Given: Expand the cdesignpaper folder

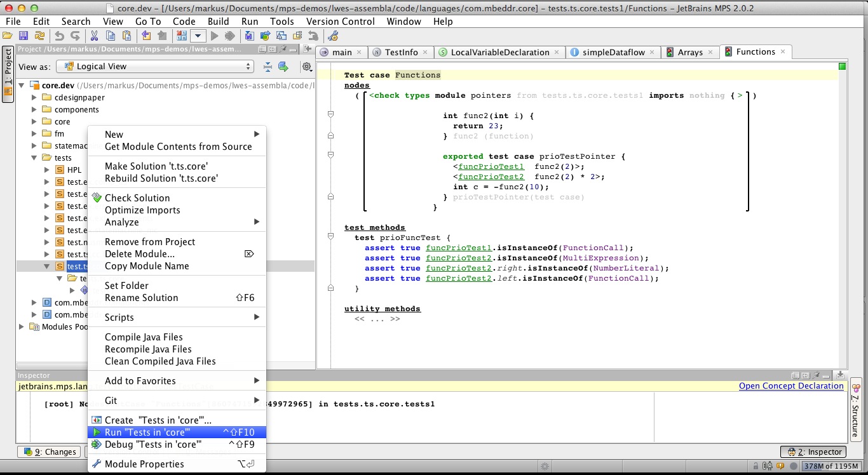Looking at the screenshot, I should [x=34, y=98].
